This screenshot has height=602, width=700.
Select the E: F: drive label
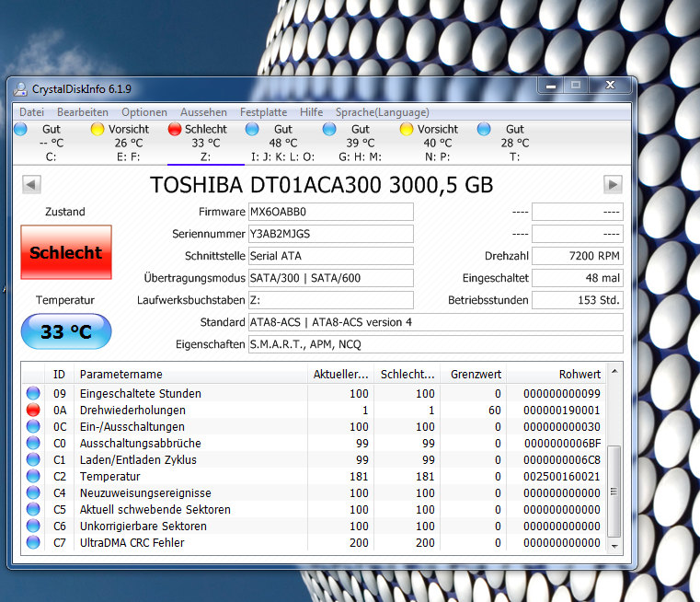click(x=128, y=157)
